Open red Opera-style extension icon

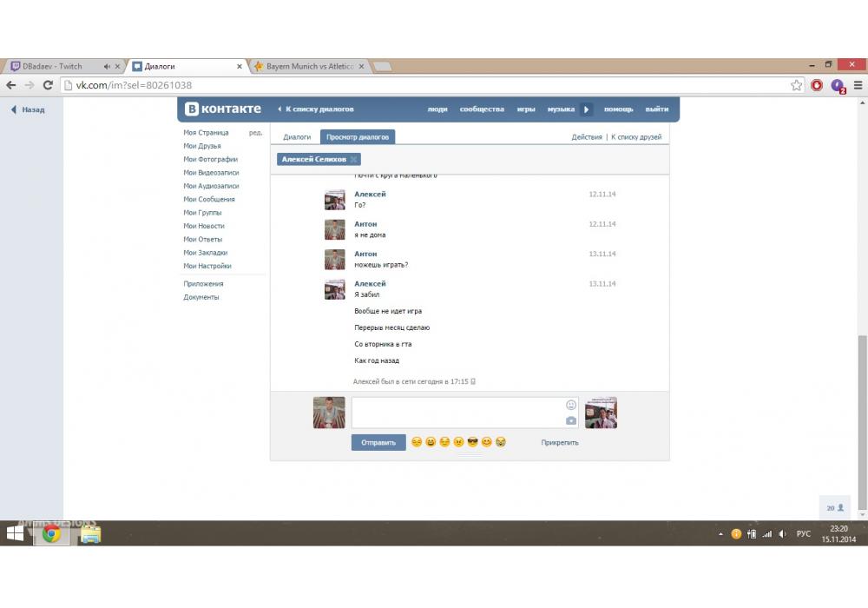click(817, 85)
